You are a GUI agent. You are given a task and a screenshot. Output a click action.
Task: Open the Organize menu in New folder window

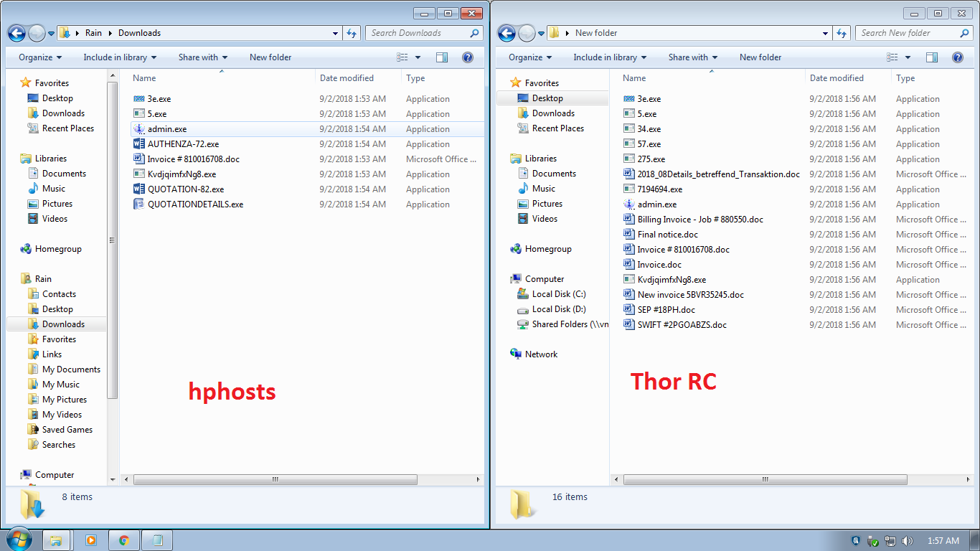(530, 57)
